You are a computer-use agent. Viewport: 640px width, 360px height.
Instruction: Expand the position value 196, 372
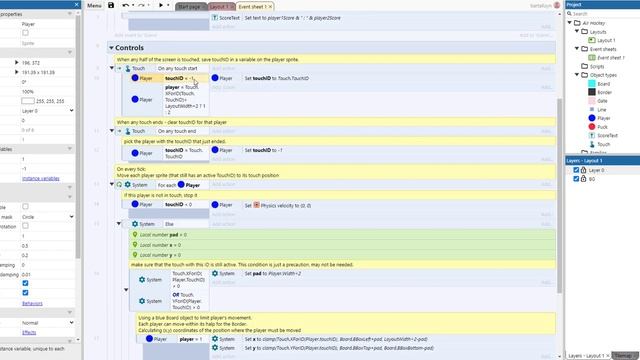(16, 62)
